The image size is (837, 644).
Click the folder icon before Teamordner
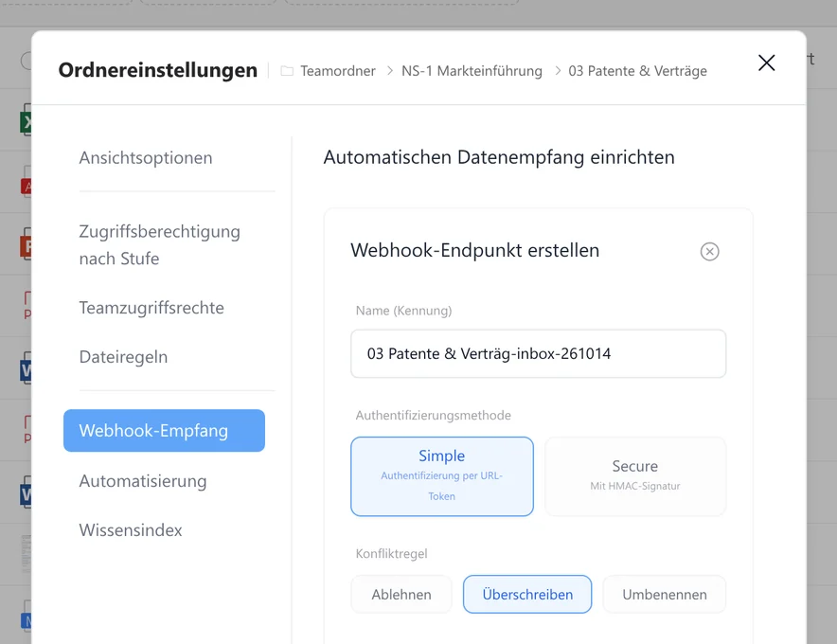[x=287, y=71]
